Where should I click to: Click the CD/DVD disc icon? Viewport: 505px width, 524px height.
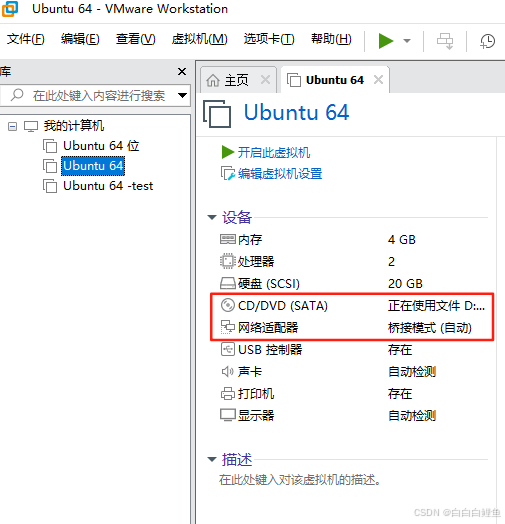228,305
